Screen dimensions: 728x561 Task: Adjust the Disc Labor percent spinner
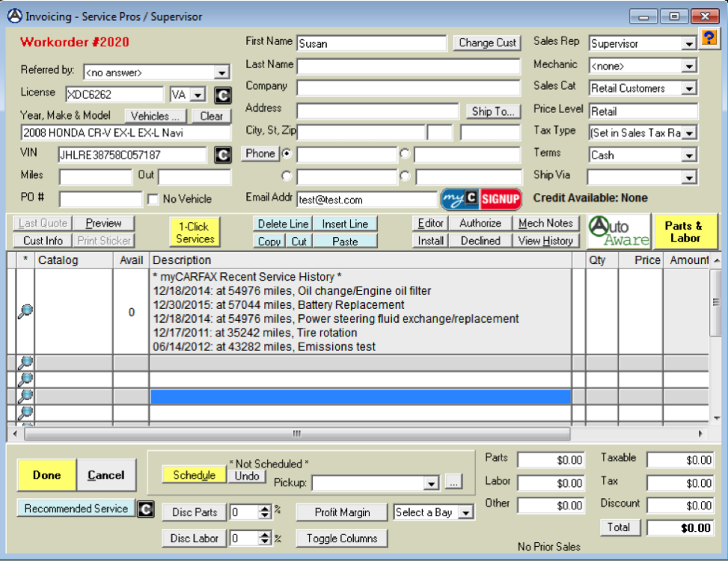(265, 539)
